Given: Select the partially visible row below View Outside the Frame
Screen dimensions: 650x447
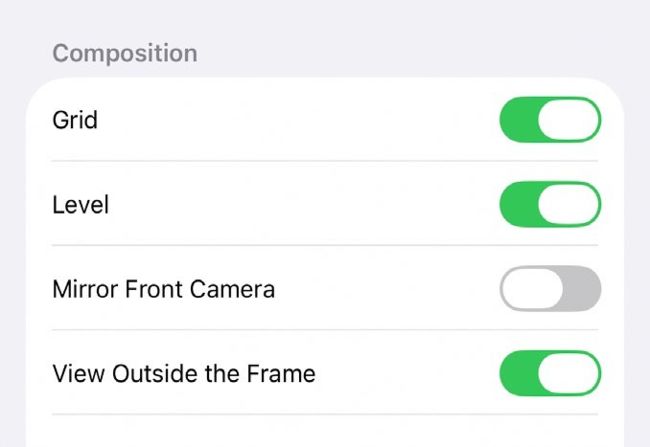Looking at the screenshot, I should 325,431.
